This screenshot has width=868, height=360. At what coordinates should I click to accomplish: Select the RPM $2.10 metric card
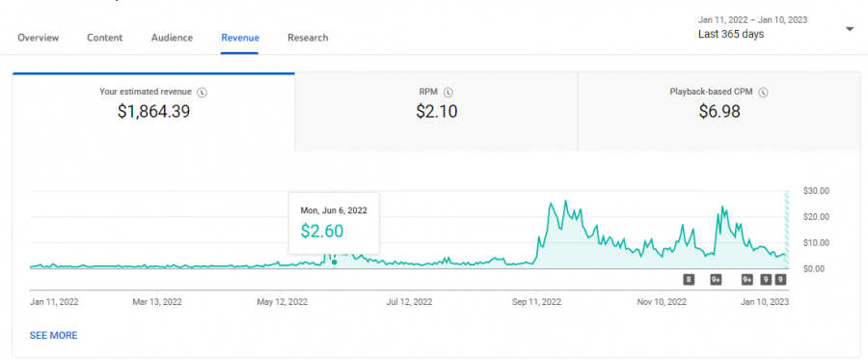pyautogui.click(x=436, y=111)
